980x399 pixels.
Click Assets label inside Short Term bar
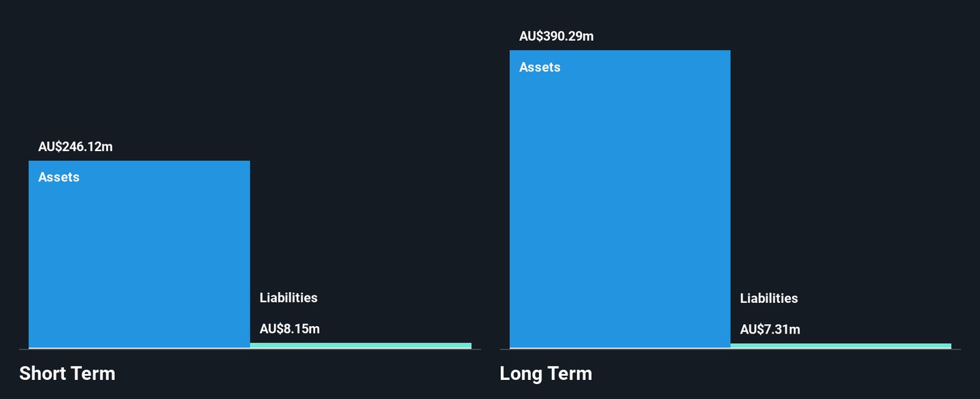[x=59, y=177]
